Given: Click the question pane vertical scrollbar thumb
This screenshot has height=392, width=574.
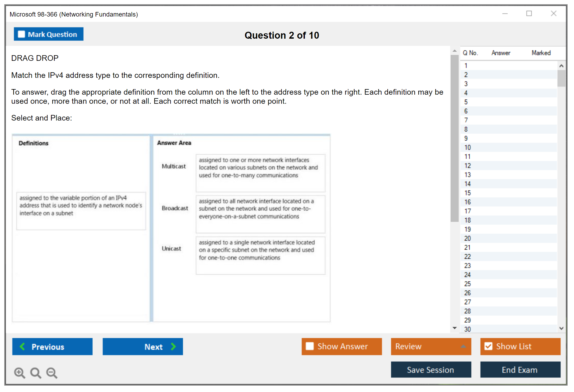Looking at the screenshot, I should pos(454,139).
